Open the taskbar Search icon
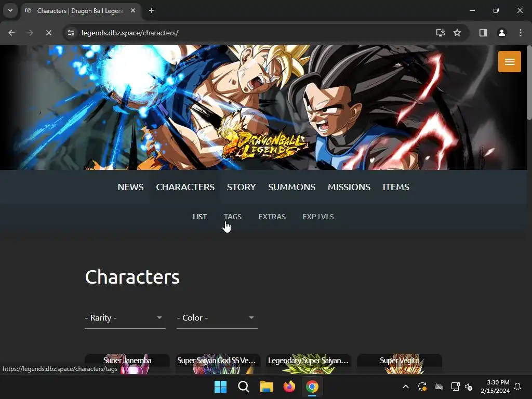This screenshot has height=399, width=532. click(243, 387)
